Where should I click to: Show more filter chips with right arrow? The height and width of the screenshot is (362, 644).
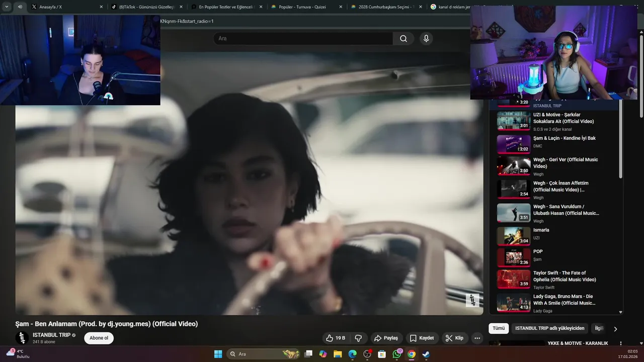[615, 329]
